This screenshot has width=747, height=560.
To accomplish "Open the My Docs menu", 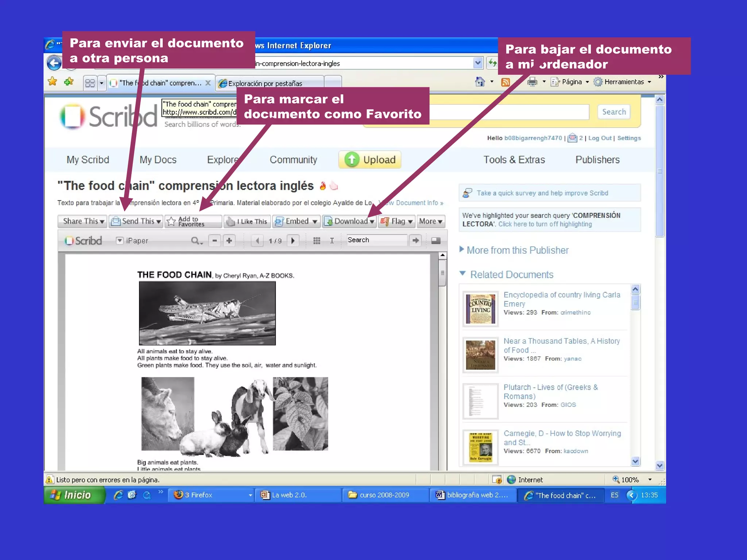I will [158, 160].
